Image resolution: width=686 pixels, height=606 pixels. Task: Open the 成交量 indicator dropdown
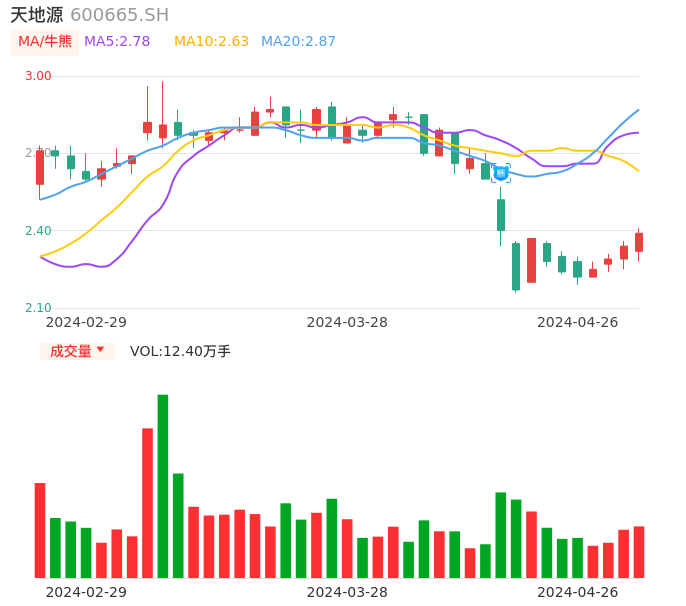77,351
